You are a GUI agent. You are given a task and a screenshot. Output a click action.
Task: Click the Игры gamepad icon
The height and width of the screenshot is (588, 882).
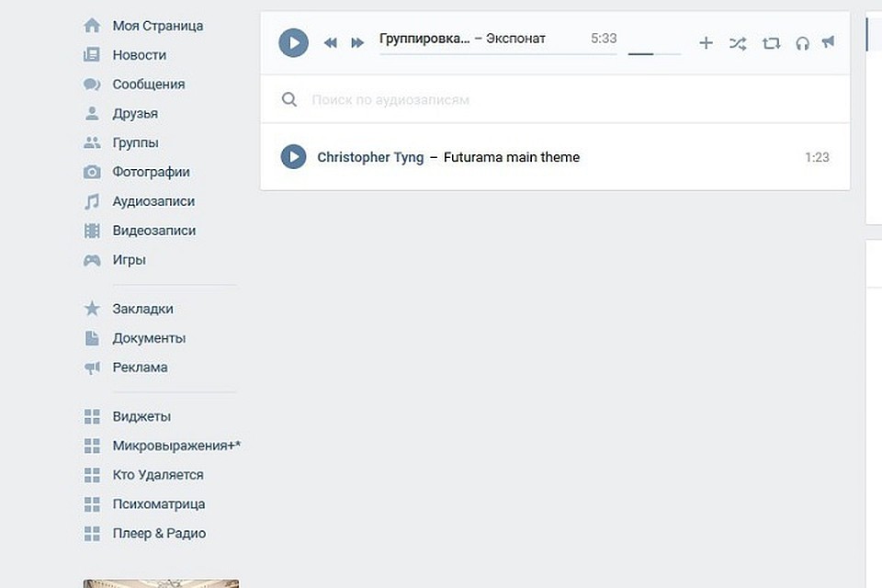click(x=92, y=260)
